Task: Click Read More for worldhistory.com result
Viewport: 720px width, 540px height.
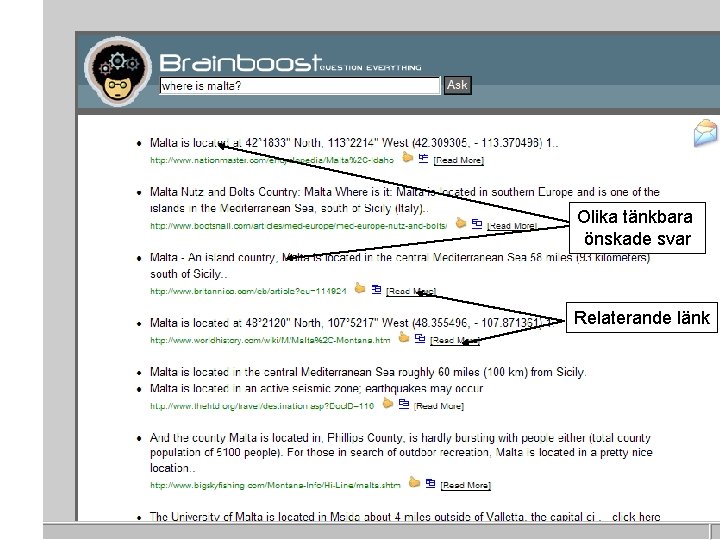Action: click(455, 340)
